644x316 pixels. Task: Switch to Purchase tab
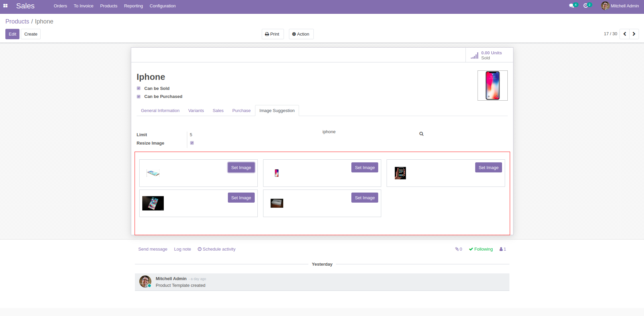pos(241,111)
